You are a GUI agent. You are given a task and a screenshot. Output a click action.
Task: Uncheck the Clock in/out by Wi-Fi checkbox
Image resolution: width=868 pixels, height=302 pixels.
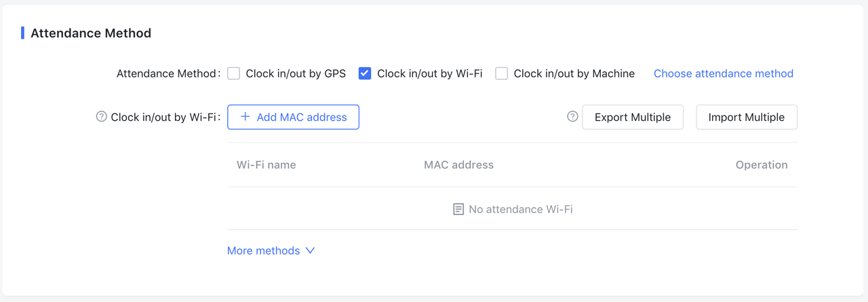point(365,73)
